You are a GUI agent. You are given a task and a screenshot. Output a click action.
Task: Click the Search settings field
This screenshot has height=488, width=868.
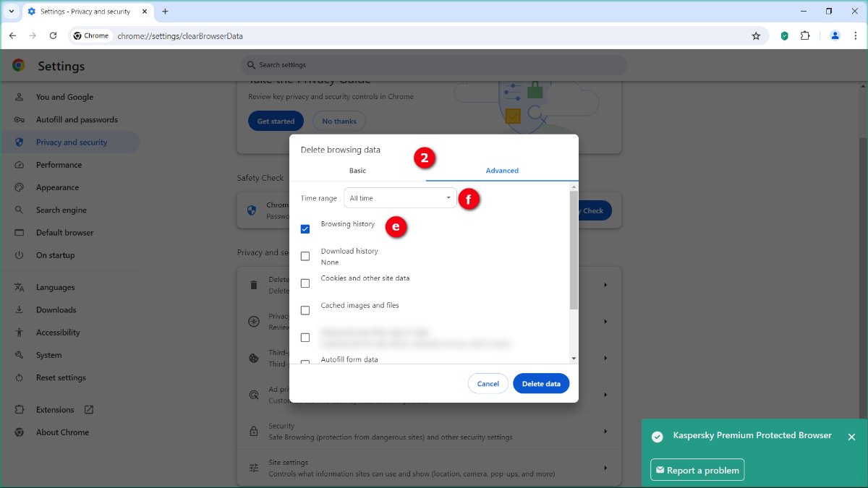[x=434, y=65]
